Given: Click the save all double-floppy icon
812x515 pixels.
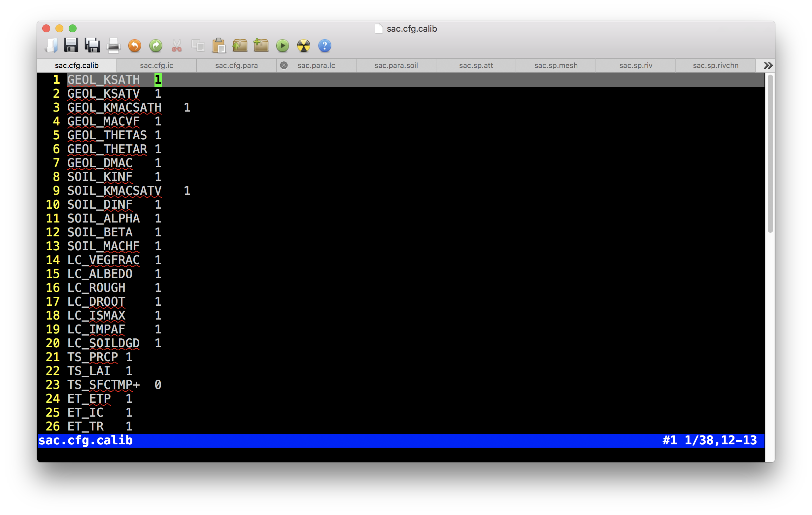Looking at the screenshot, I should pos(92,46).
